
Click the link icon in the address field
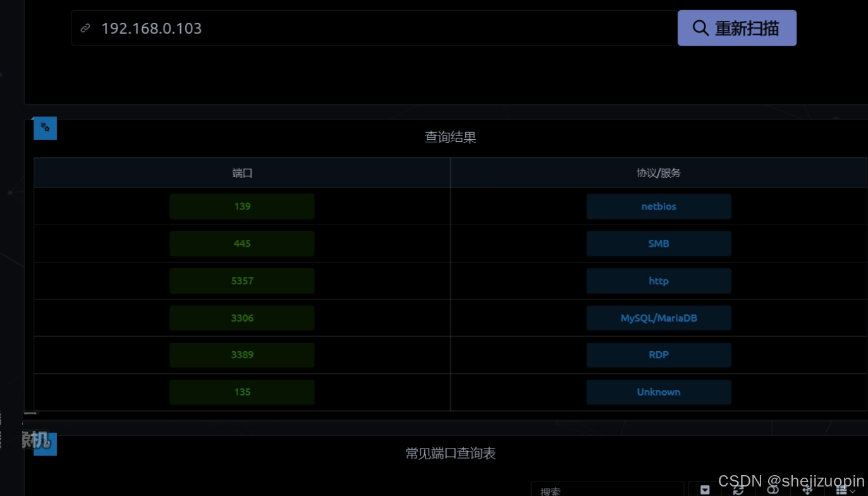tap(85, 28)
